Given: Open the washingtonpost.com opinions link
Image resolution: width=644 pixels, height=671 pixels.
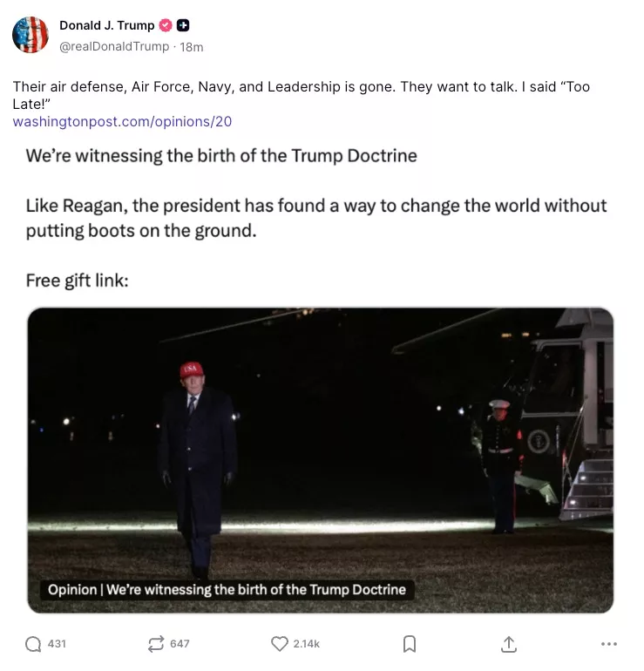Looking at the screenshot, I should point(122,122).
